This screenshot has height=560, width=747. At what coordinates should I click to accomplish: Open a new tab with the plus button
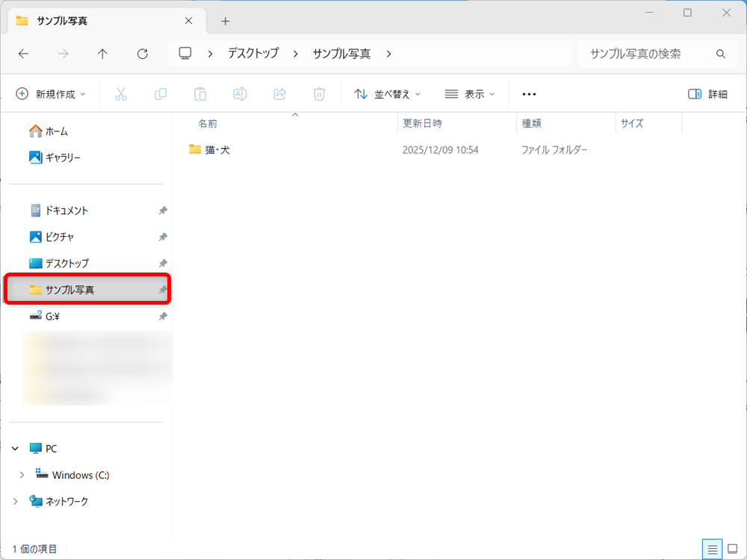(x=225, y=22)
